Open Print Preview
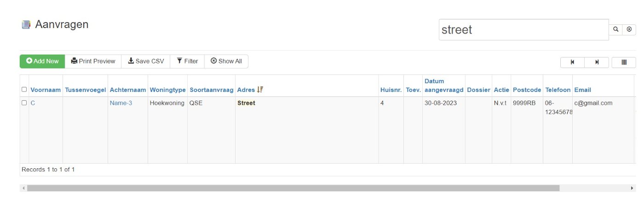 pos(93,61)
